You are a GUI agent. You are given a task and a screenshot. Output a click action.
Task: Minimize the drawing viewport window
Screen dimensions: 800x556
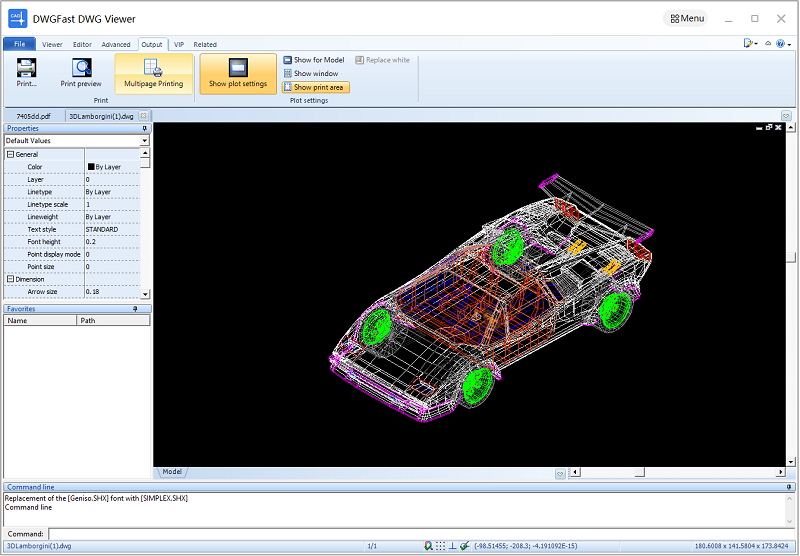[759, 128]
